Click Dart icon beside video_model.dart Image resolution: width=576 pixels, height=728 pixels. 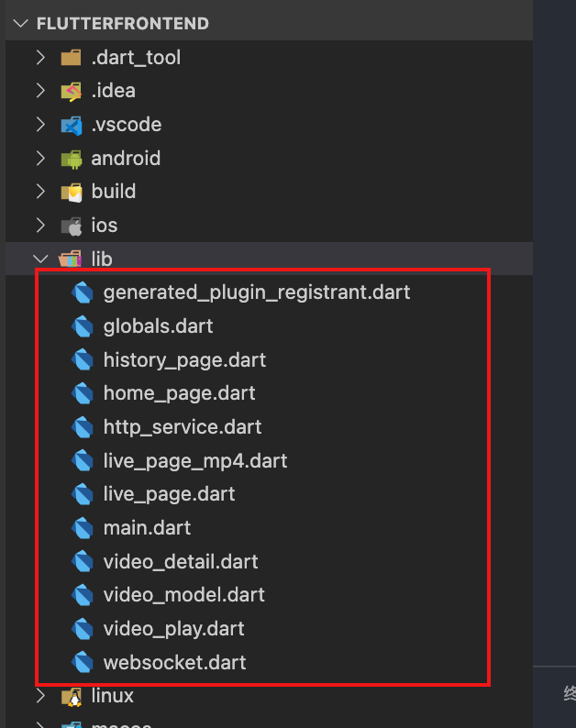coord(83,595)
